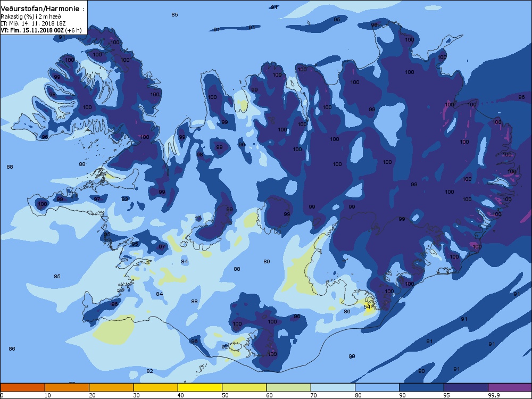Click the light blue 80–90 legend swatch
This screenshot has height=399, width=532.
tap(377, 387)
